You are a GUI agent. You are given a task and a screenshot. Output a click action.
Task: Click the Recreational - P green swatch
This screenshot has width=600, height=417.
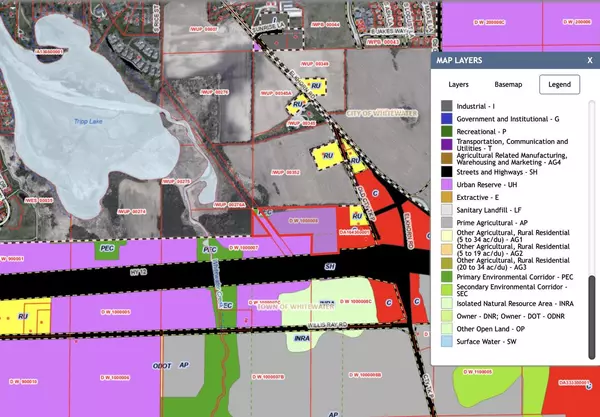coord(447,131)
